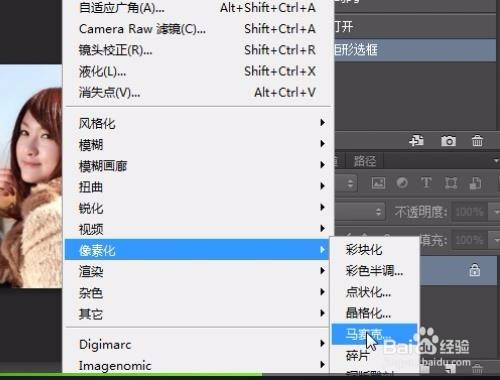Viewport: 500px width, 380px height.
Task: Expand the 锐化 sharpen submenu
Action: click(x=198, y=208)
